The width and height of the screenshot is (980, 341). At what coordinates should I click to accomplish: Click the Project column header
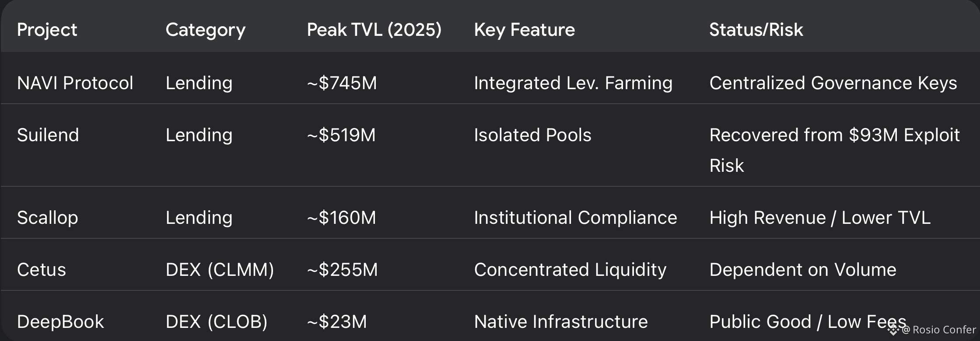(47, 30)
